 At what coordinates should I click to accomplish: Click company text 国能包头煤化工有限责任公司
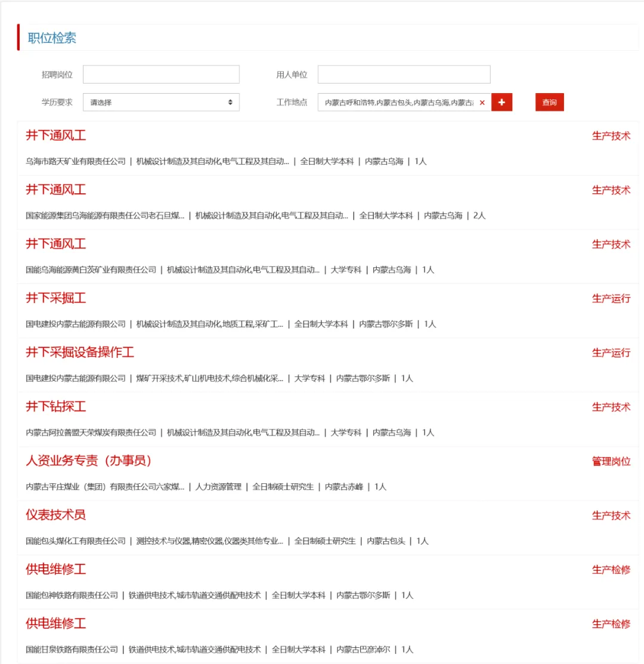click(76, 541)
